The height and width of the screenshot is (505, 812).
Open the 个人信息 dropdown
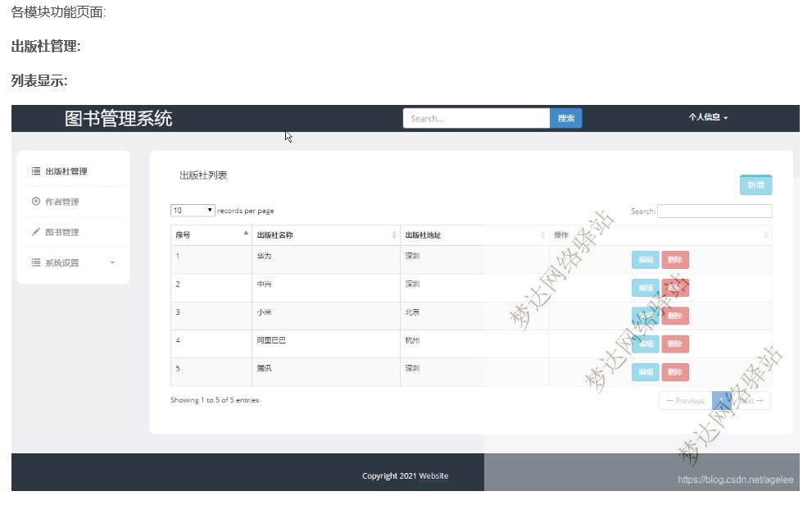[x=708, y=117]
